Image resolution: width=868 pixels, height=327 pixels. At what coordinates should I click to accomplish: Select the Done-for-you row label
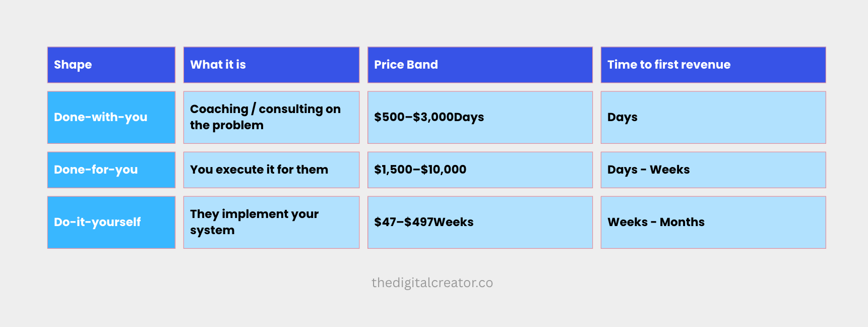pos(111,170)
